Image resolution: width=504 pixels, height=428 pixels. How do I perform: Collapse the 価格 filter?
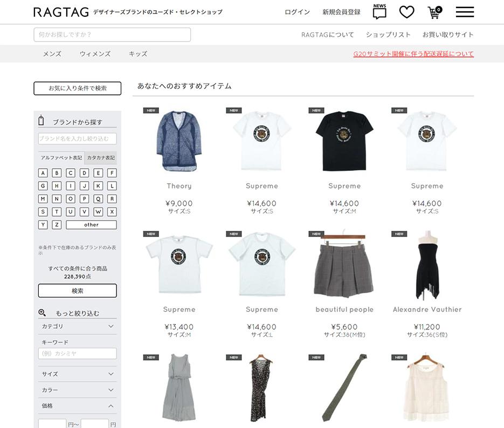[x=78, y=406]
